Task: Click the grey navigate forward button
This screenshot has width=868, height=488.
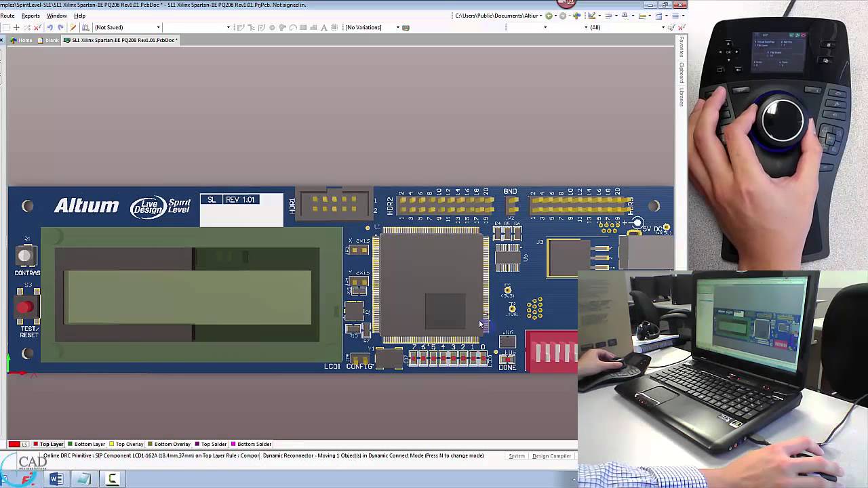Action: (x=562, y=16)
